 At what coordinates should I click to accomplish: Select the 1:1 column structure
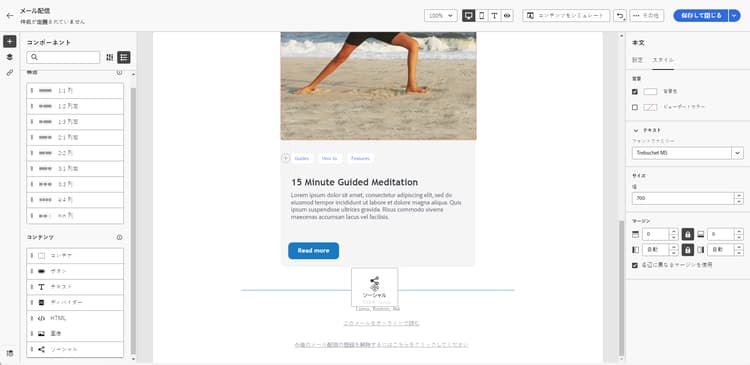(x=75, y=90)
